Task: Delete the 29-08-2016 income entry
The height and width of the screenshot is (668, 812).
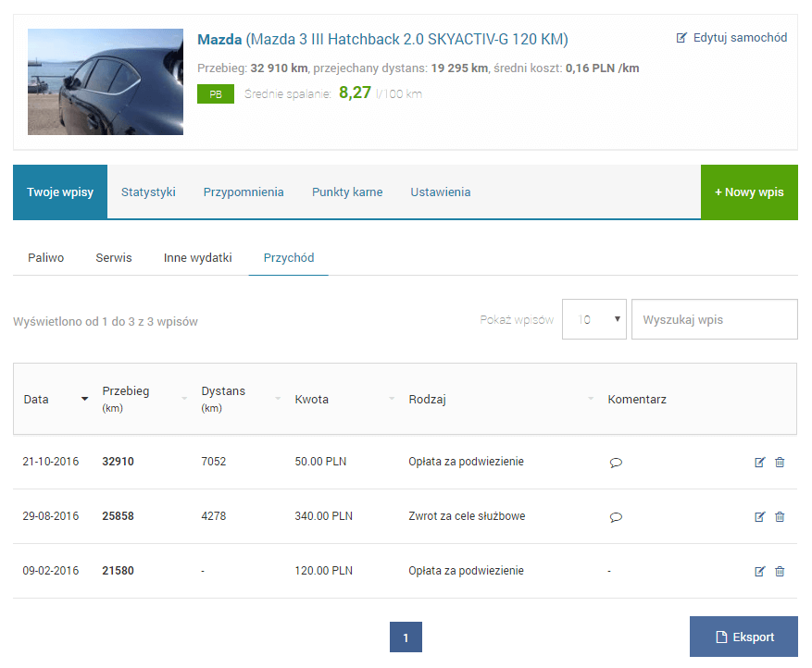Action: [x=780, y=517]
